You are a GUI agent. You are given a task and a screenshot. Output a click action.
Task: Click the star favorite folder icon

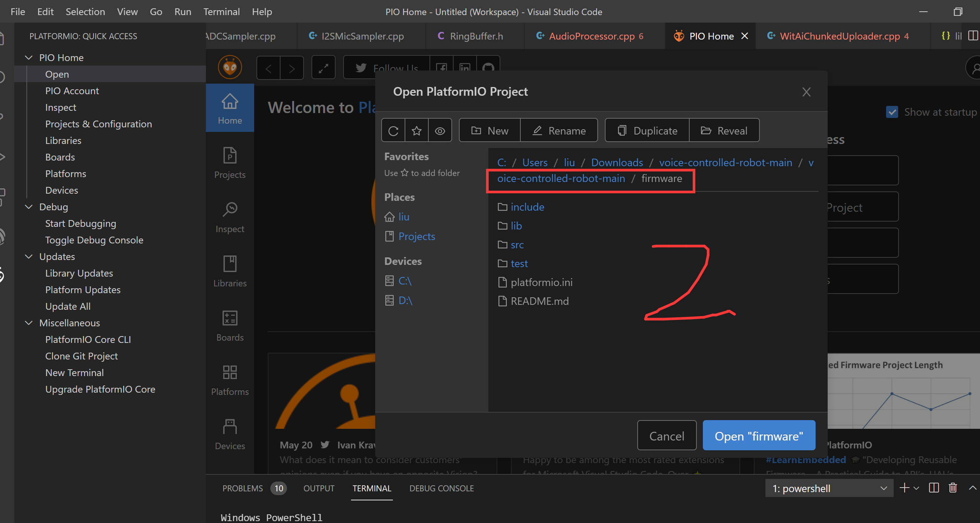417,131
